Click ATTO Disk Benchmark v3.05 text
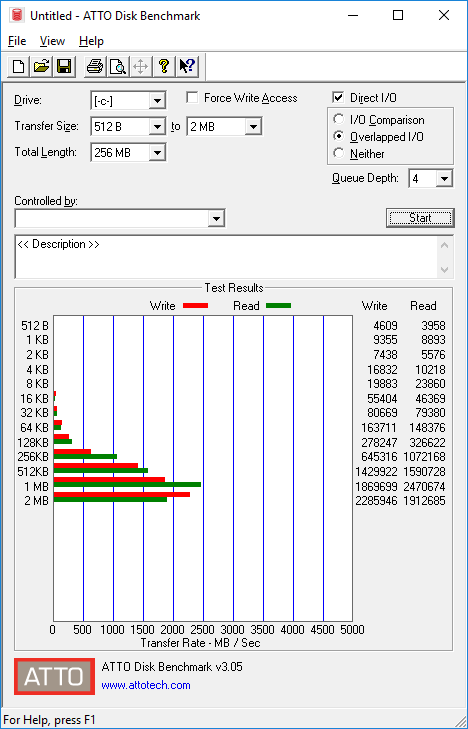The image size is (468, 729). 172,667
